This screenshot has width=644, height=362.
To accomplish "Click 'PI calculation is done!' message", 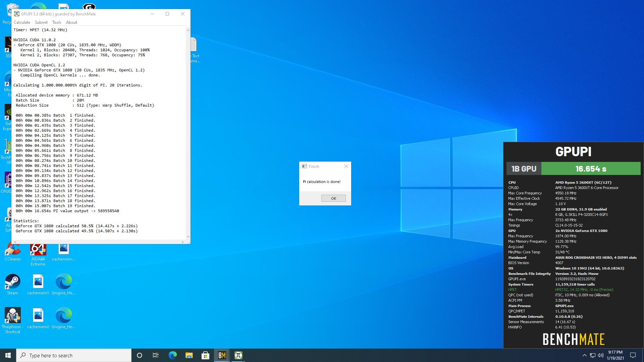I will click(321, 182).
